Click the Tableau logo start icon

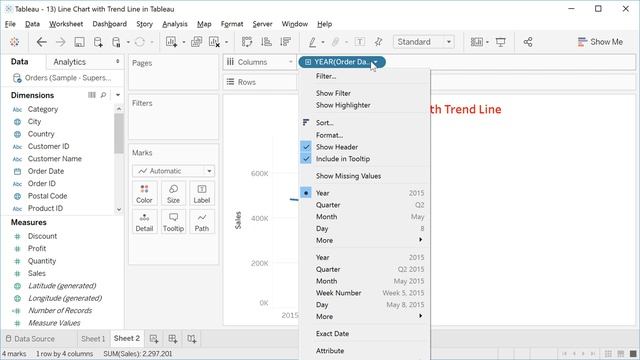pos(14,42)
